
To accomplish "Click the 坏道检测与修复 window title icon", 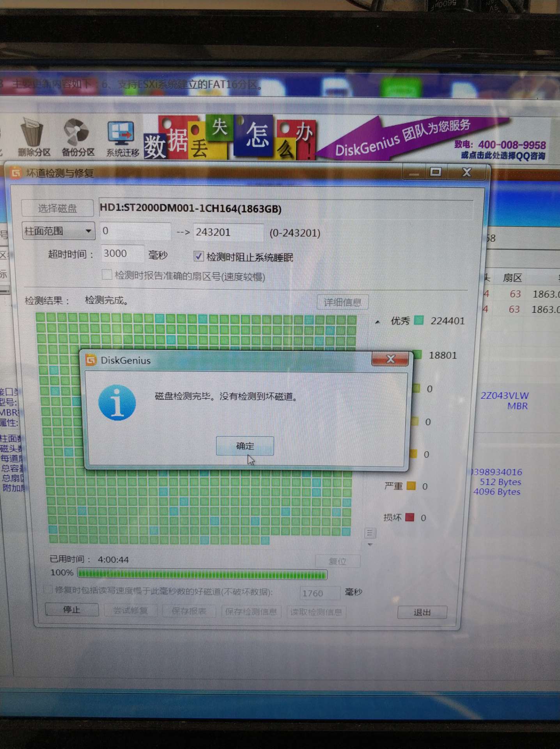I will pos(16,172).
